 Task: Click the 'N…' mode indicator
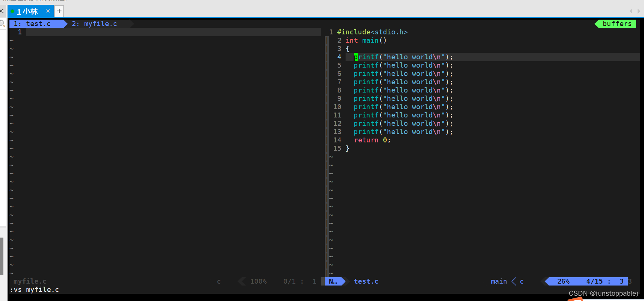333,281
